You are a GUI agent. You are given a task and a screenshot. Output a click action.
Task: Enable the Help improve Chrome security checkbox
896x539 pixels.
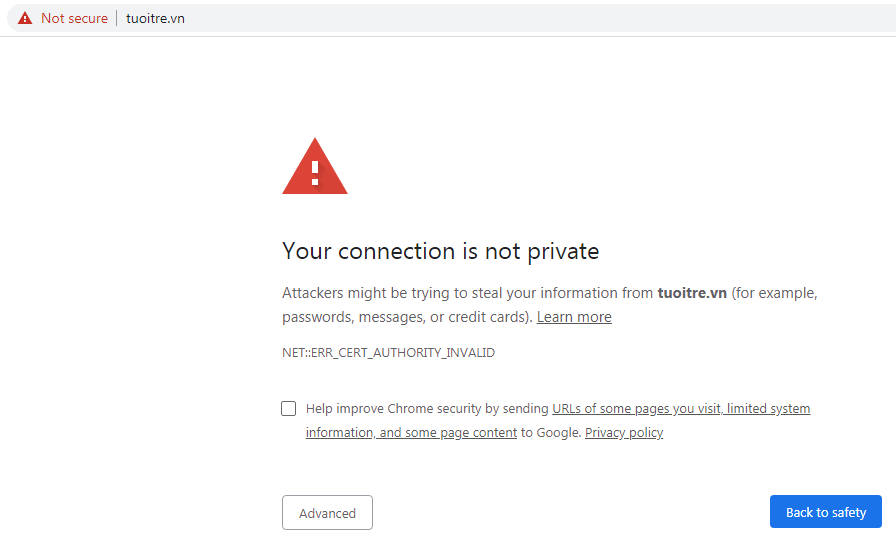289,408
